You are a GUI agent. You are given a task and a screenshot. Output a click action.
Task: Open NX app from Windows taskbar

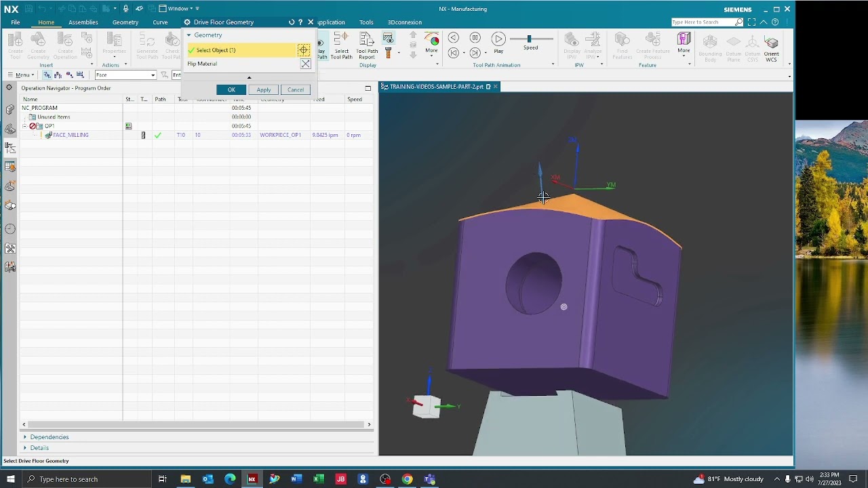point(252,479)
